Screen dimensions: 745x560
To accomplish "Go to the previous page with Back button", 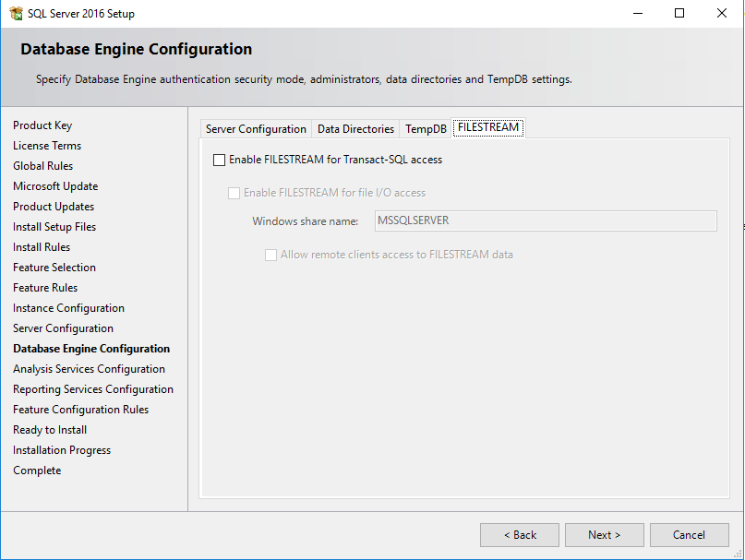I will coord(520,535).
